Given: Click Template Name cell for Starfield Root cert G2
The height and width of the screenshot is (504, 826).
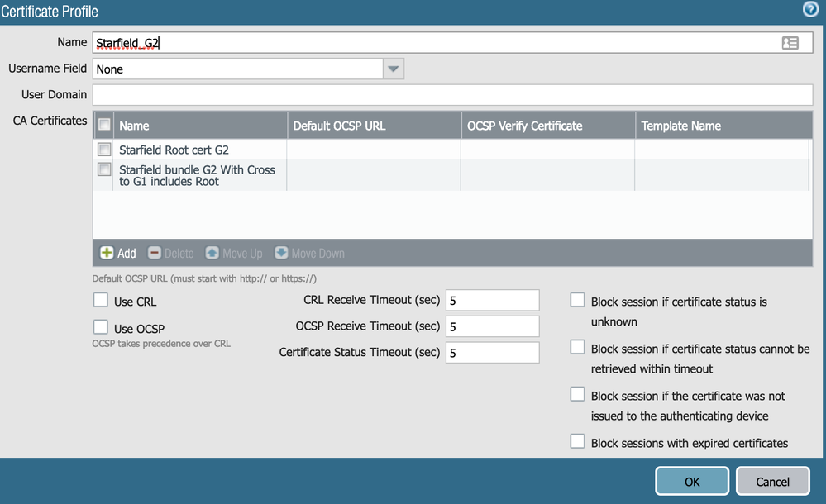Looking at the screenshot, I should pos(722,150).
